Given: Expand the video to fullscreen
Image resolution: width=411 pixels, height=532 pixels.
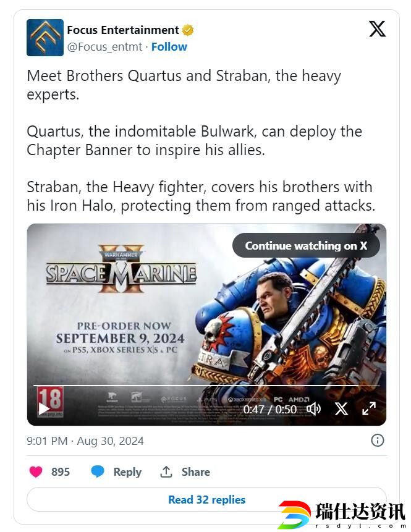Looking at the screenshot, I should (368, 409).
